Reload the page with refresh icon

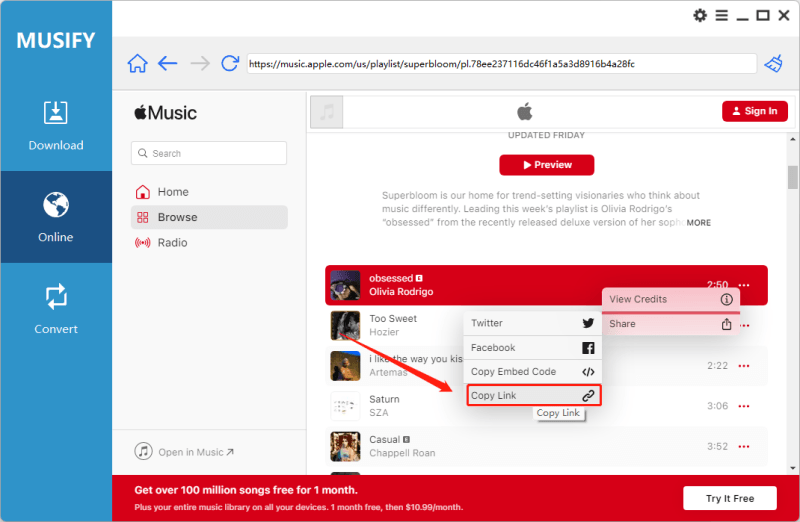click(230, 63)
